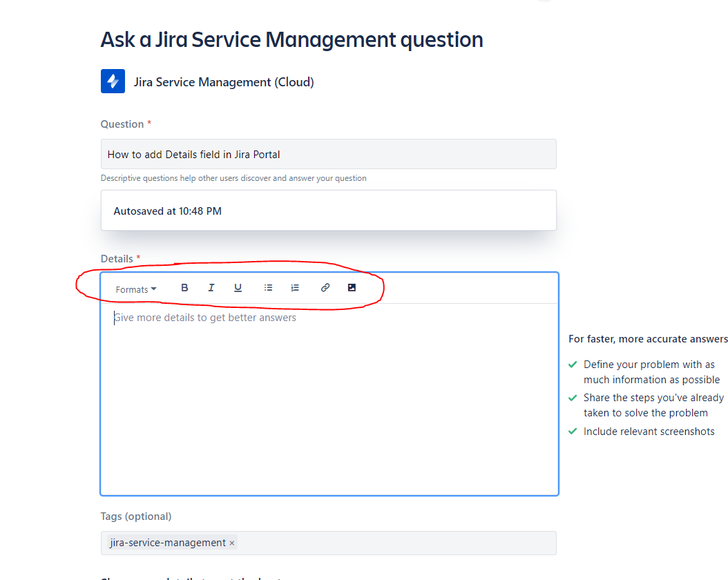Focus the Question input field

point(328,154)
